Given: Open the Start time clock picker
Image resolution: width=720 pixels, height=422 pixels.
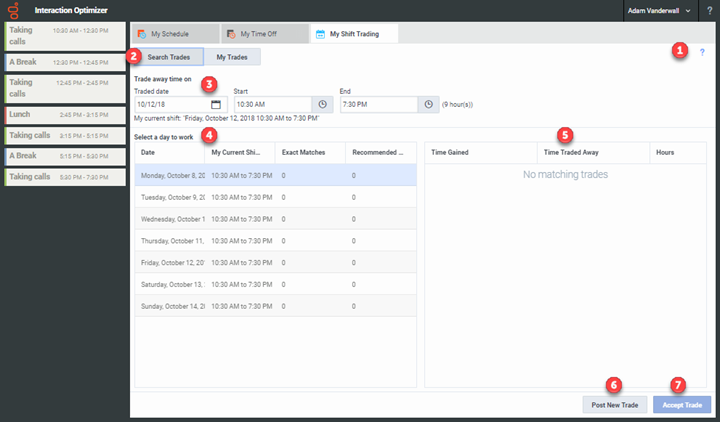Looking at the screenshot, I should (x=322, y=104).
